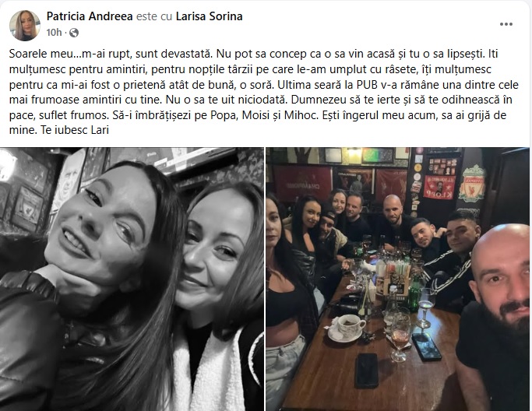Click the red Klopp banner in photo
The width and height of the screenshot is (532, 411).
point(439,187)
